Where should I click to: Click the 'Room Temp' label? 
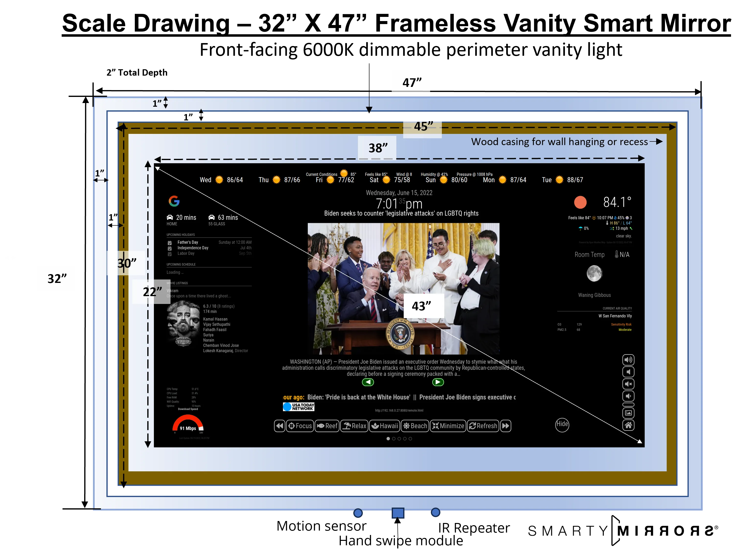(589, 255)
